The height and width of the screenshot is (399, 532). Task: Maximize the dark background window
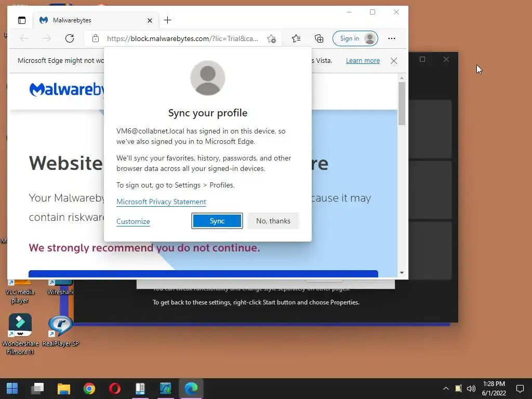[x=422, y=59]
